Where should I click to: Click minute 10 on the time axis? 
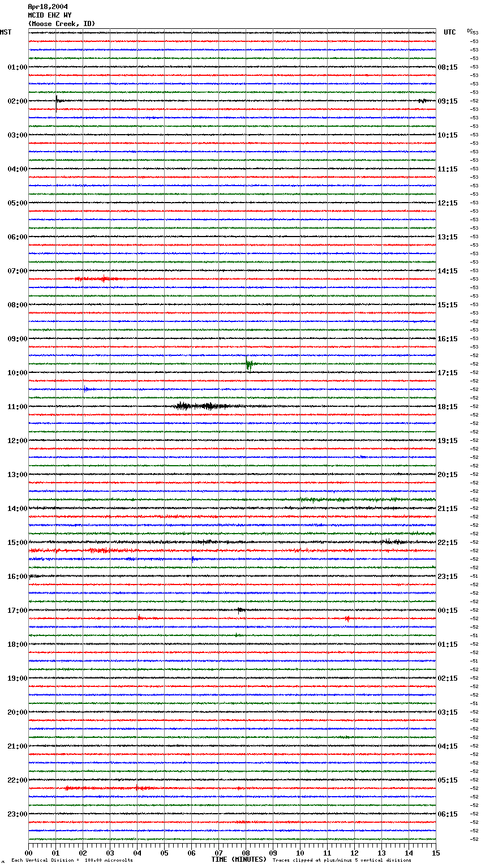300,852
